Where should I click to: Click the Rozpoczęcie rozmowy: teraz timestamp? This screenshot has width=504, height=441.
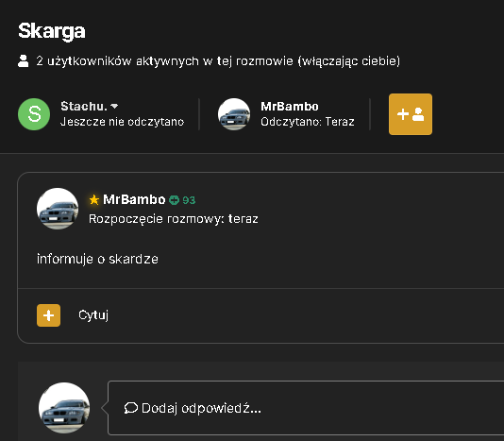point(174,219)
